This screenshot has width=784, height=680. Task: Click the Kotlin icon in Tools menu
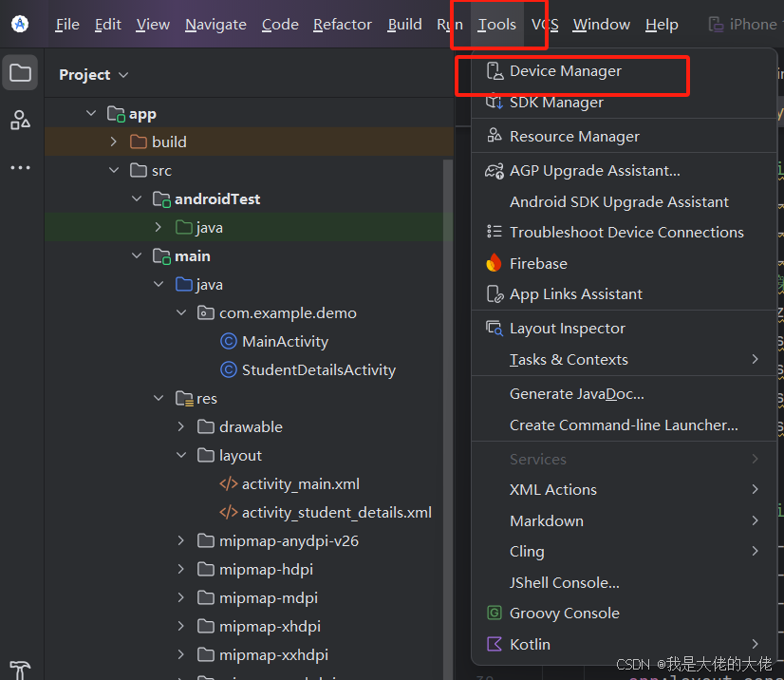[x=495, y=644]
